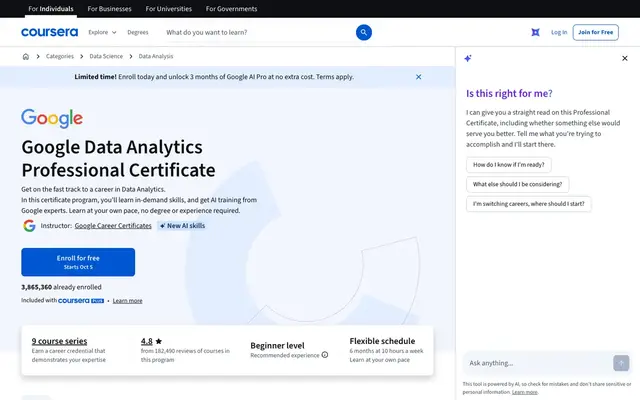Viewport: 640px width, 400px height.
Task: Click the Join for Free button
Action: 596,32
